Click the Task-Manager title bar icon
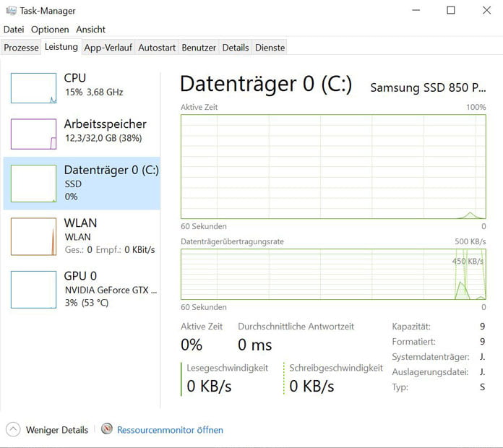The height and width of the screenshot is (448, 503). pos(12,11)
